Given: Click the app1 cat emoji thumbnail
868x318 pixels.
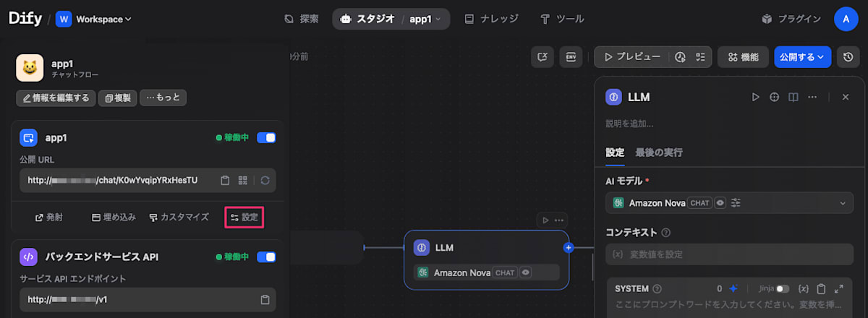Looking at the screenshot, I should coord(30,69).
